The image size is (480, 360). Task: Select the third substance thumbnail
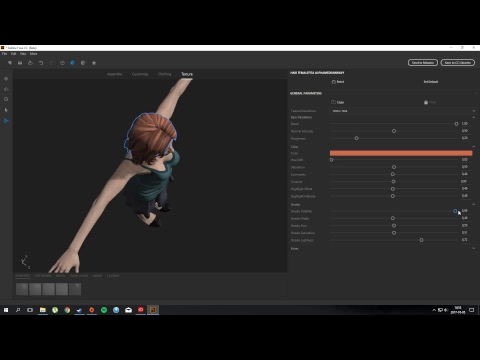click(48, 289)
